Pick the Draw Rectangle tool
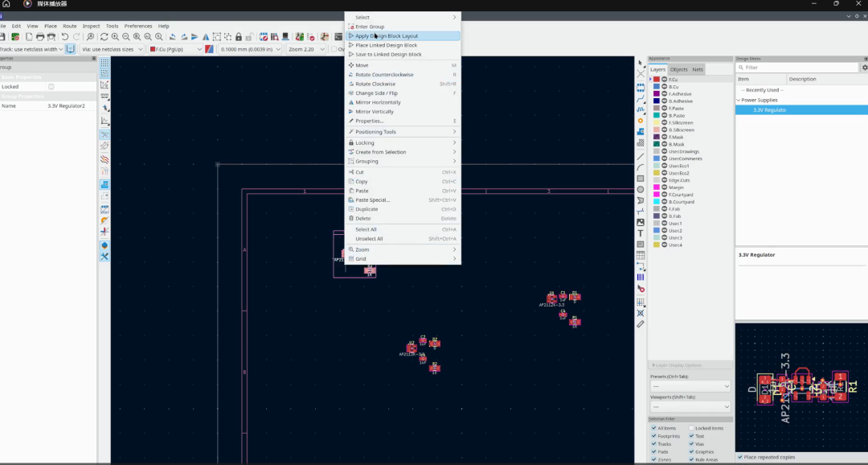 pos(641,179)
